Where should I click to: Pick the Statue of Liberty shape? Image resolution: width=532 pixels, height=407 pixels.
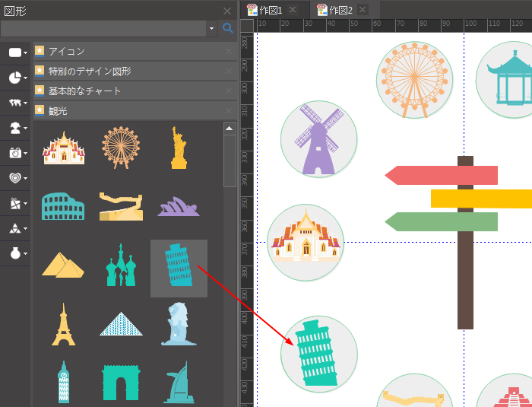(x=179, y=148)
